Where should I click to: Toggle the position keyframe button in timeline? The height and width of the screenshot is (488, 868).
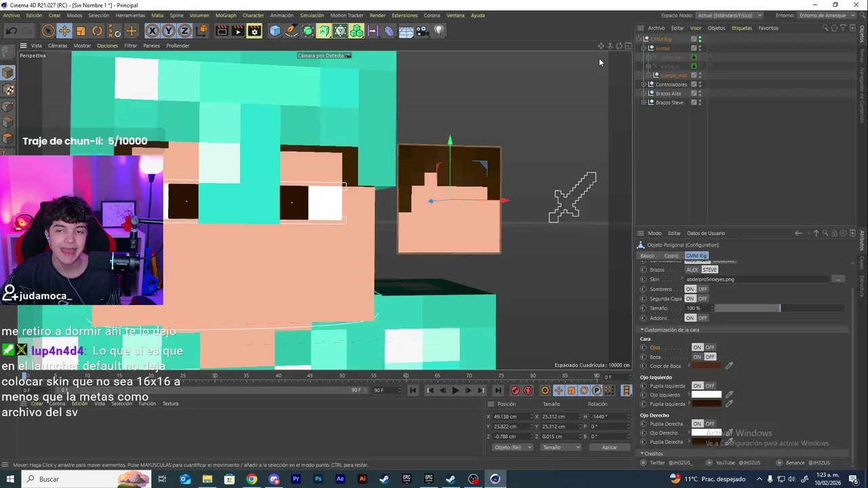(559, 390)
